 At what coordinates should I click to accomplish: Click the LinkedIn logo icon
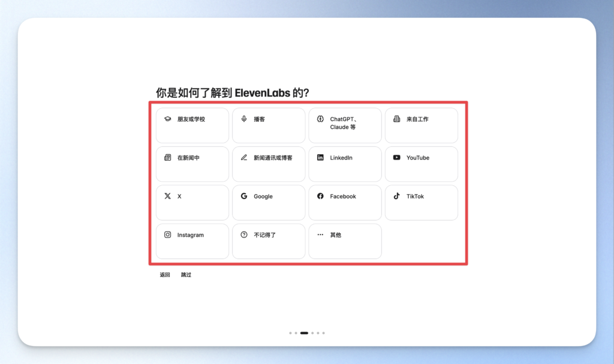pyautogui.click(x=320, y=158)
